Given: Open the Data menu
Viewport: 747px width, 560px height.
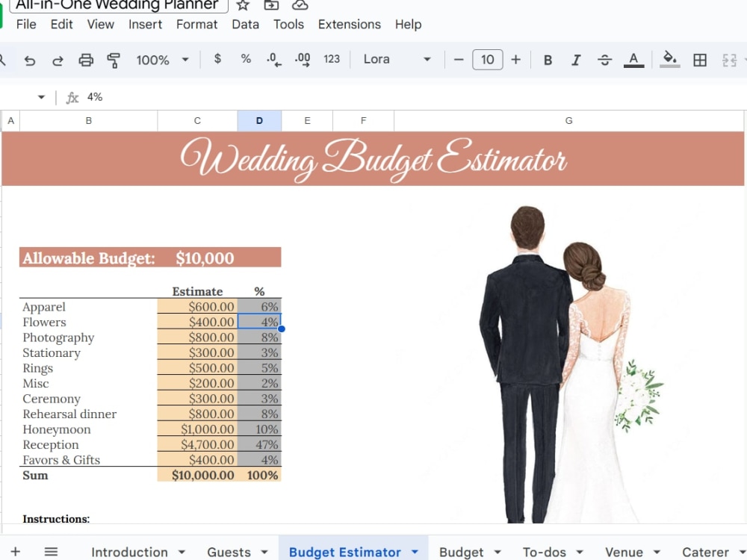Looking at the screenshot, I should coord(245,25).
